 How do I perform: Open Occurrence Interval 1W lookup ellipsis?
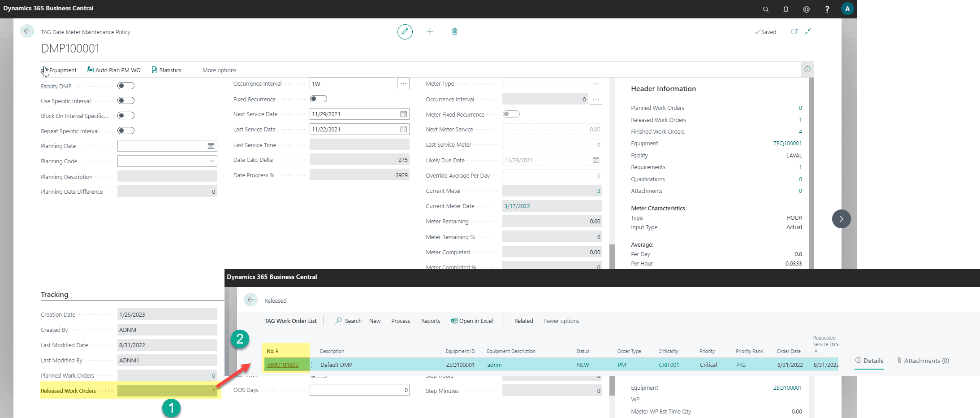(x=403, y=84)
